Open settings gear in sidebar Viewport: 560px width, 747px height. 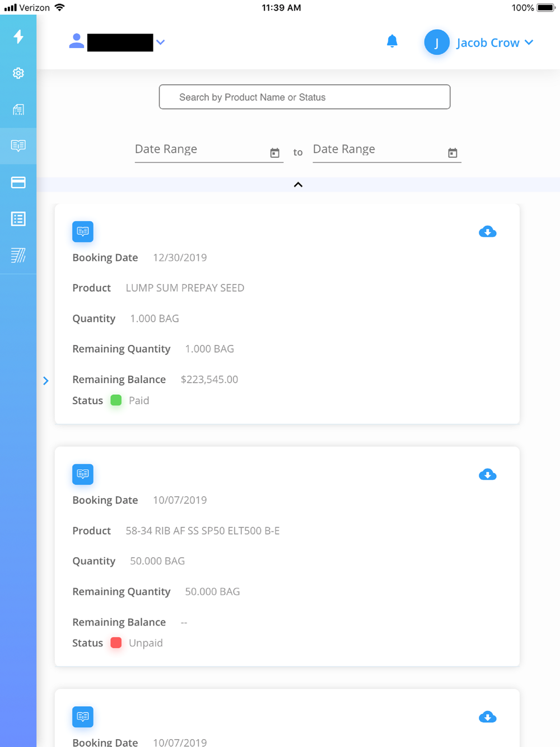(18, 73)
